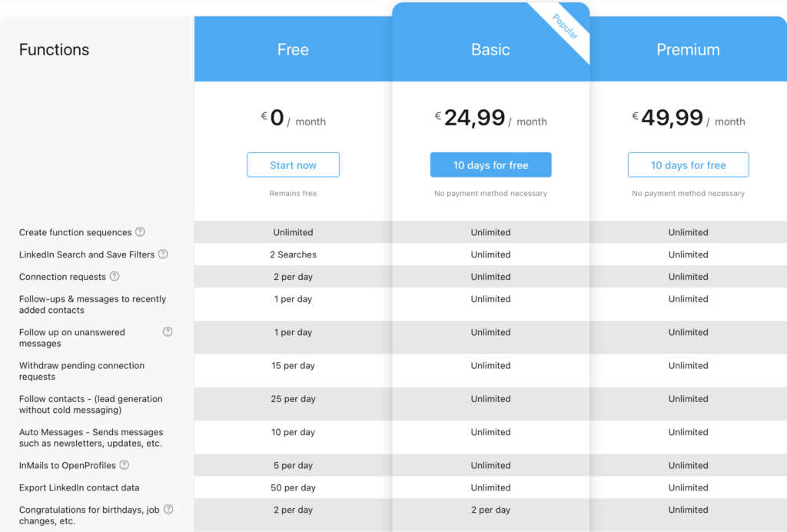Click the Remains free note under Start now
787x532 pixels.
point(293,194)
